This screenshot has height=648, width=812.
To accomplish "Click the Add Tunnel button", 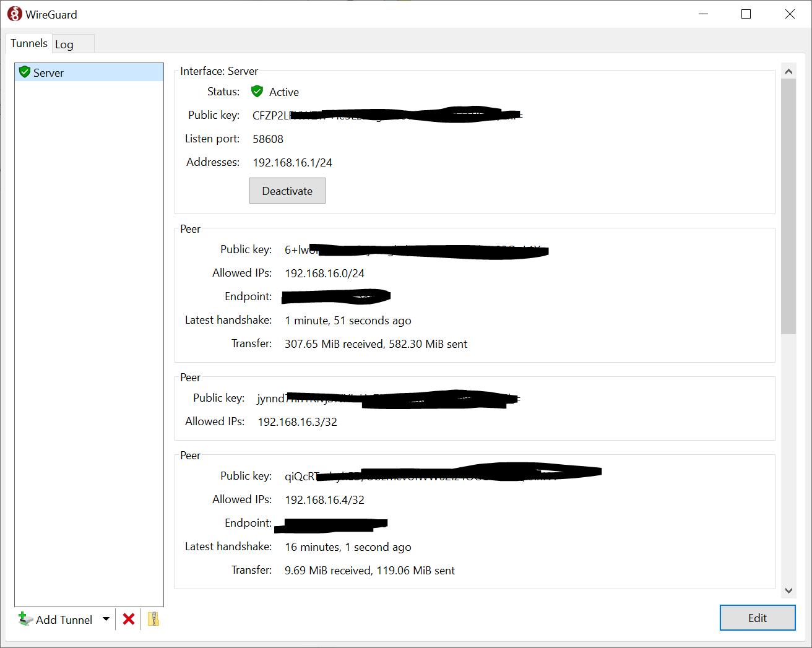I will click(x=56, y=619).
